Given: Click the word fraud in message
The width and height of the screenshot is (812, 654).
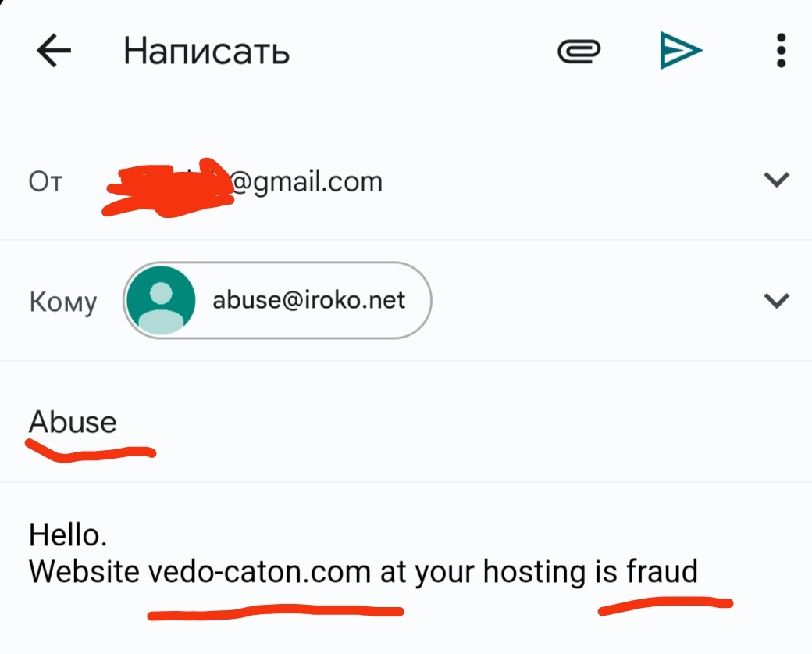Looking at the screenshot, I should click(x=662, y=570).
